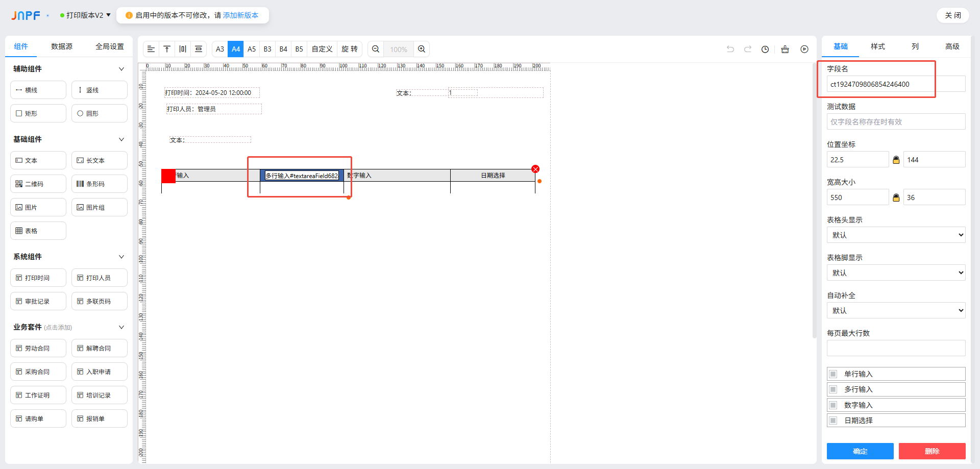Open the 表格脚显示 dropdown
The height and width of the screenshot is (469, 980).
tap(896, 273)
